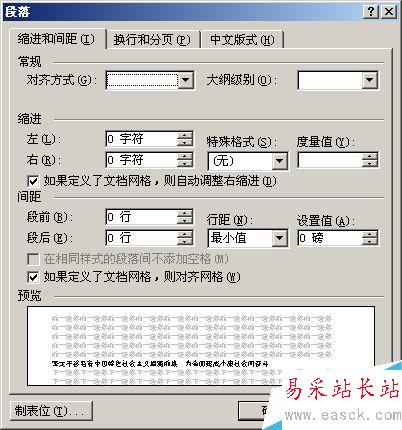Click the 段后 spacing input field
Screen dimensions: 402x430
tap(142, 238)
